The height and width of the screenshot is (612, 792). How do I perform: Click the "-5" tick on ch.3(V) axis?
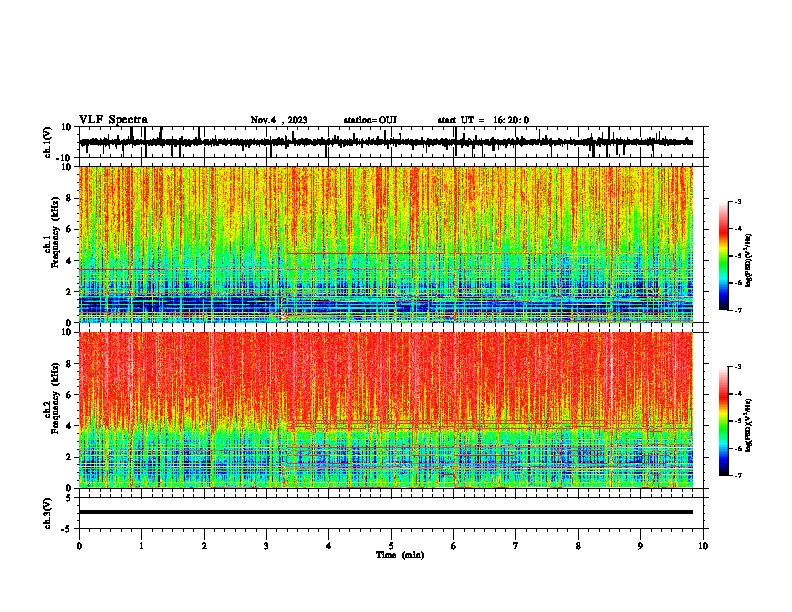coord(67,529)
